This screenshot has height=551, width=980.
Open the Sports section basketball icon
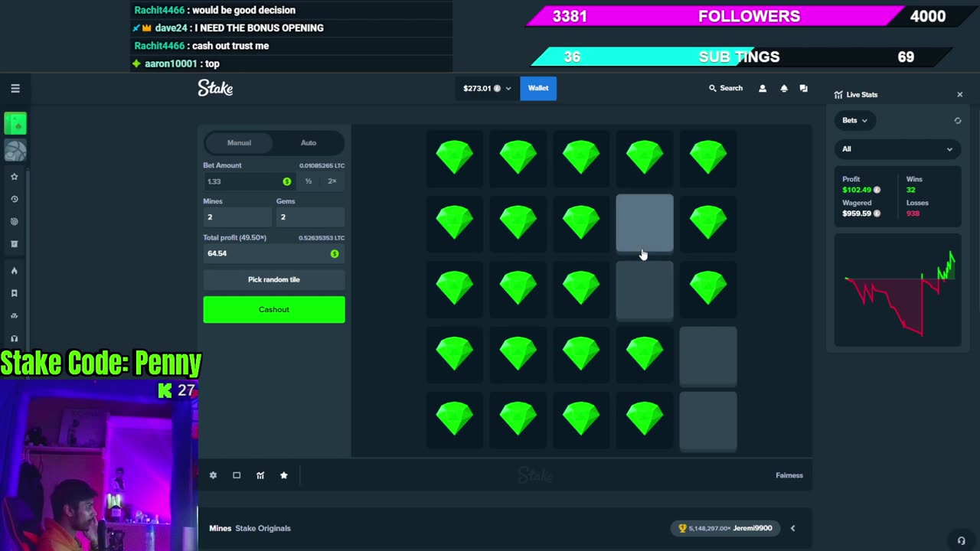pyautogui.click(x=15, y=151)
